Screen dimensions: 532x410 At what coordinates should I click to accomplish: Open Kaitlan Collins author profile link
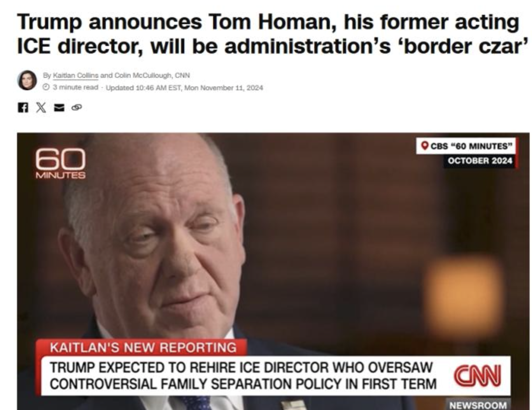(x=75, y=75)
